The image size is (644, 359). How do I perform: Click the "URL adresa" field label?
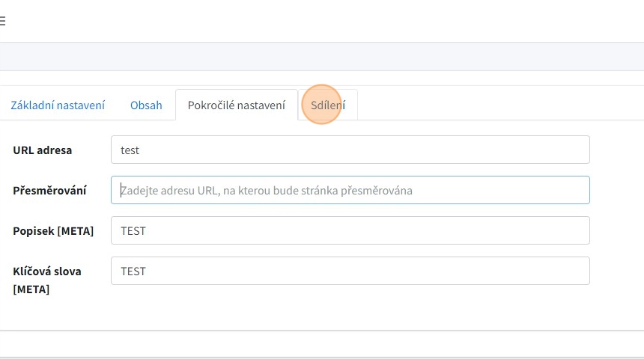(x=43, y=150)
